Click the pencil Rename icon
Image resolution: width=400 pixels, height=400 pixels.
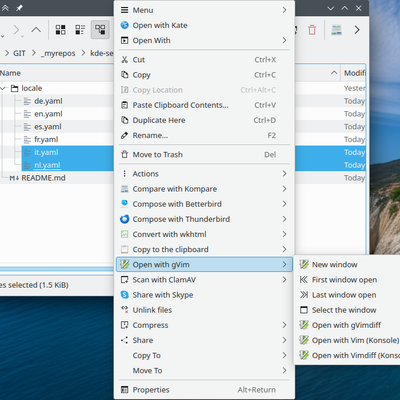coord(124,135)
